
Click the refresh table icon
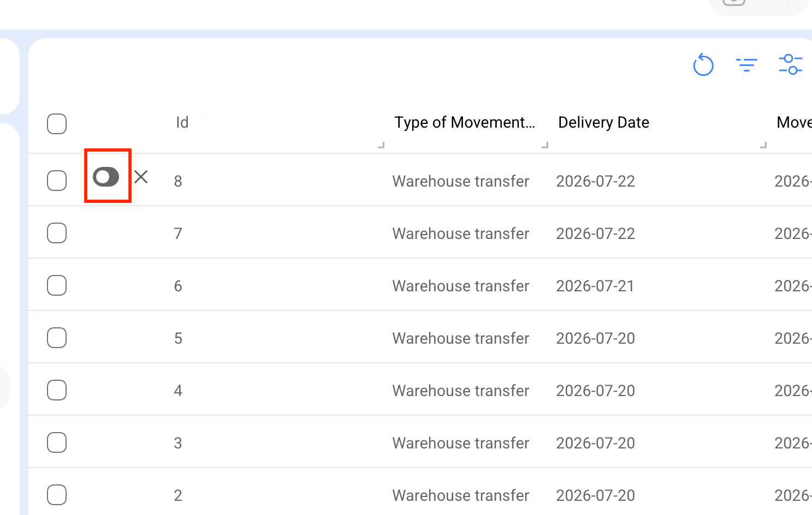[703, 65]
